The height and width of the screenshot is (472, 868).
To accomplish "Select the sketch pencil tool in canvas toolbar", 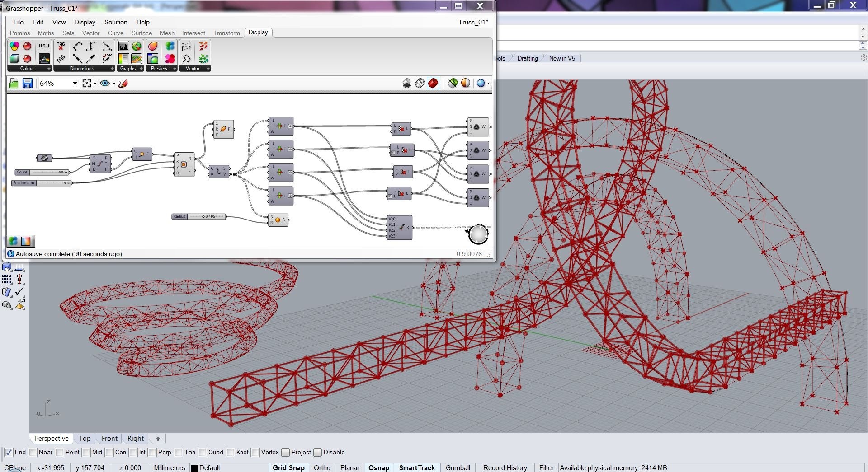I will (x=123, y=83).
